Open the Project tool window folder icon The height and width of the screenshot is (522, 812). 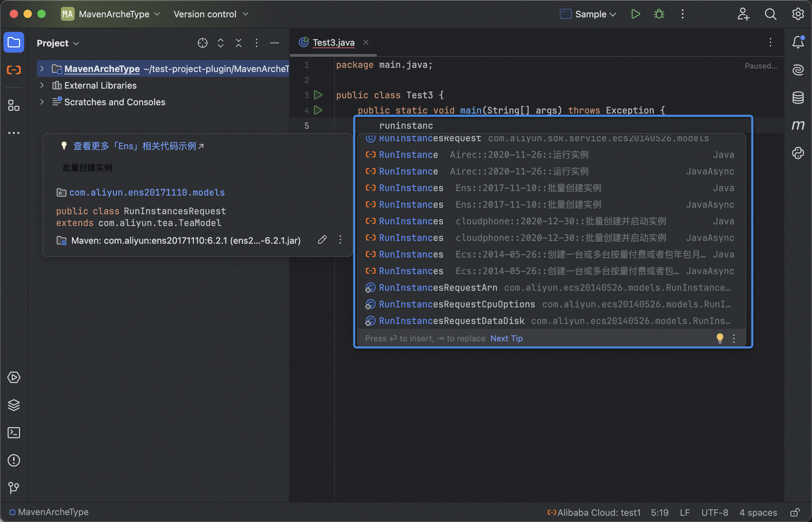(14, 43)
